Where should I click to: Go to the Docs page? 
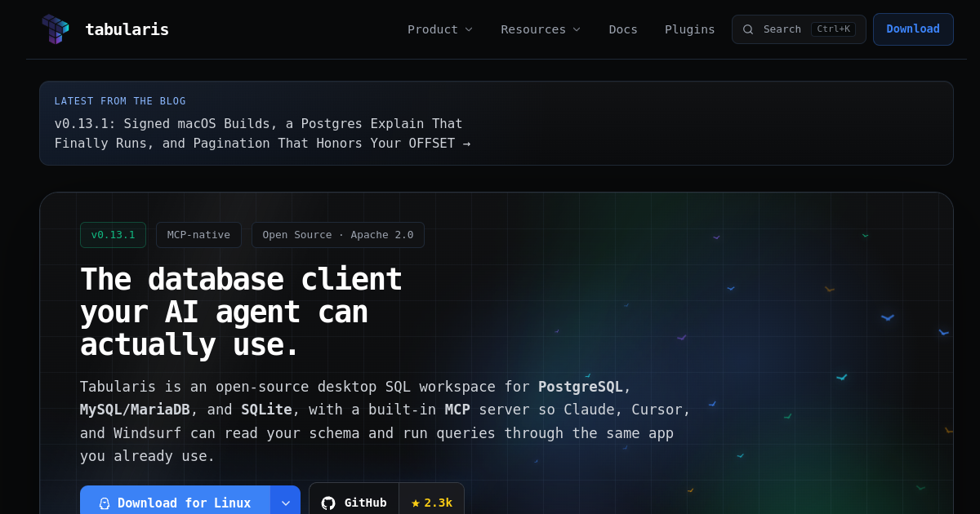[623, 29]
